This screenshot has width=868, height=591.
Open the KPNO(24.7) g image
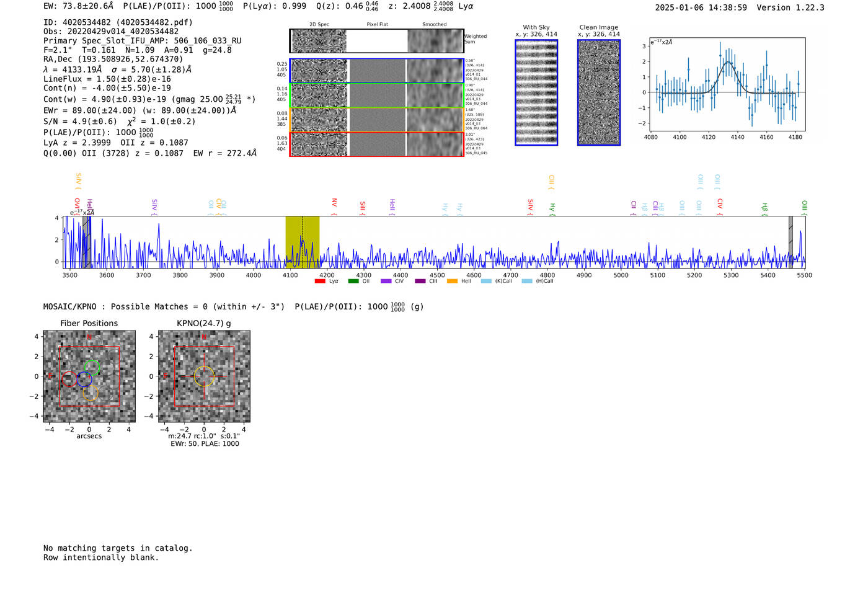tap(204, 376)
